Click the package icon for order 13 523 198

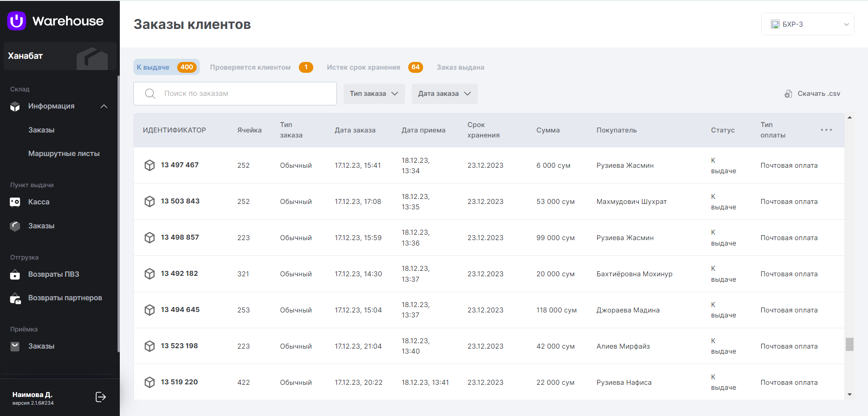(150, 346)
